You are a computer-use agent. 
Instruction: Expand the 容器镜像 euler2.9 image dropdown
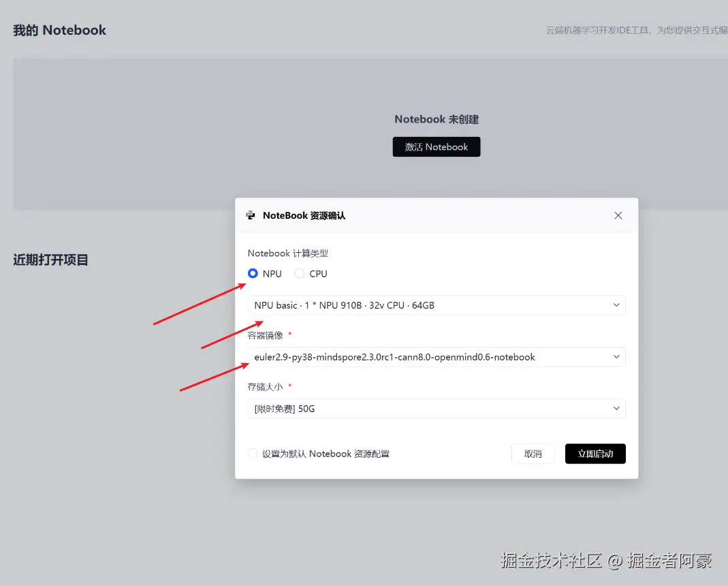pos(437,357)
